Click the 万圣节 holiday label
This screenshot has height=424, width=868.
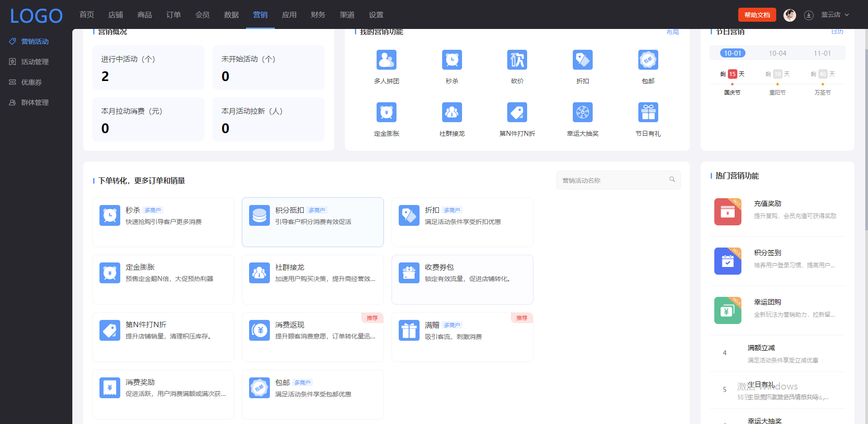823,92
